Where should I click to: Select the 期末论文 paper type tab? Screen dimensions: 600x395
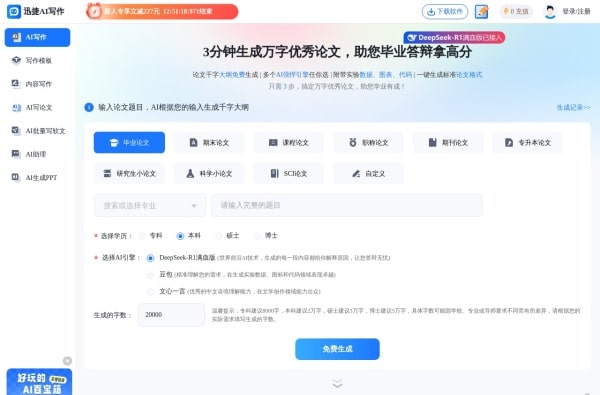point(209,142)
